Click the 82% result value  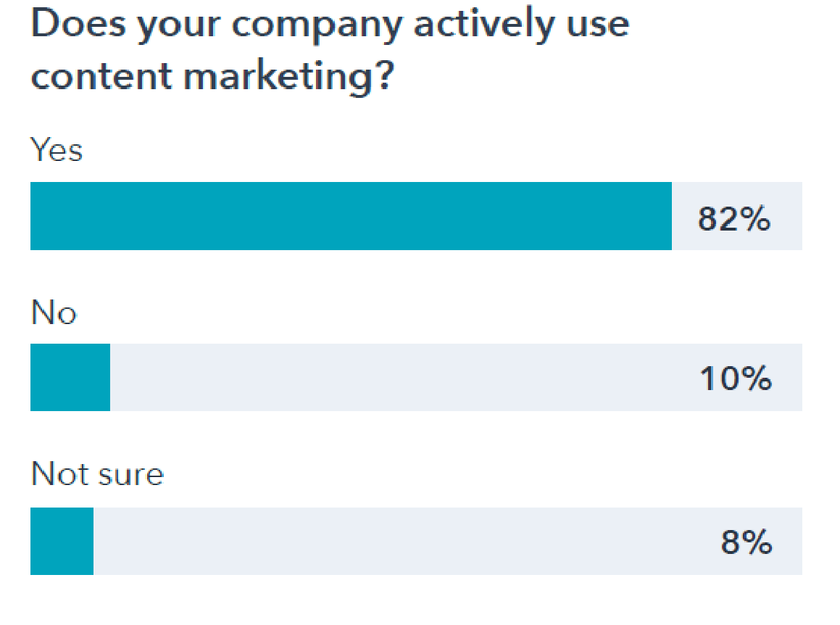pyautogui.click(x=733, y=218)
